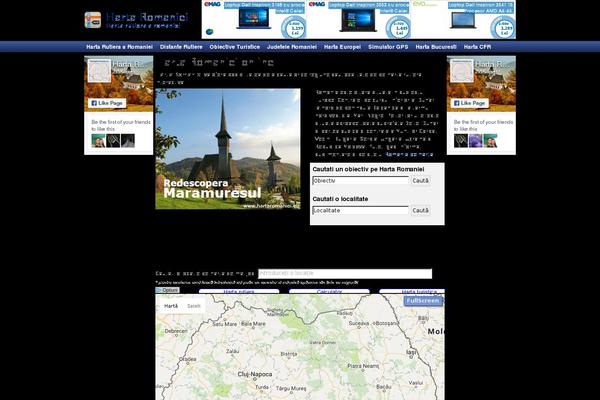The width and height of the screenshot is (600, 400).
Task: Click Rădăuți on the map
Action: click(344, 313)
